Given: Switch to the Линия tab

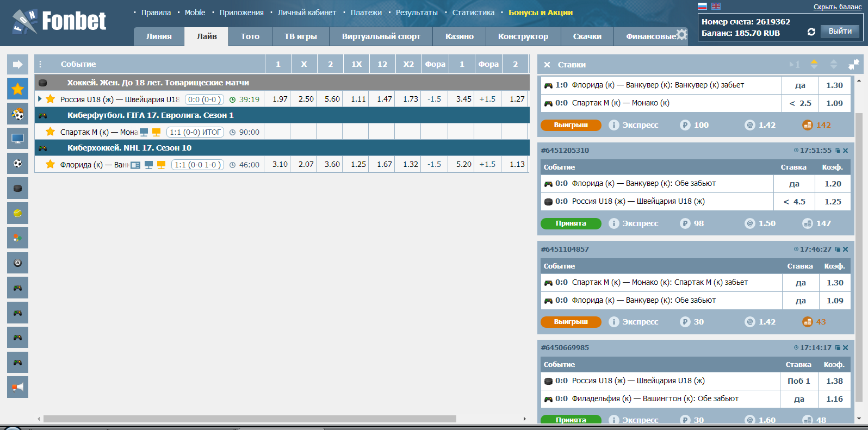Looking at the screenshot, I should point(159,36).
